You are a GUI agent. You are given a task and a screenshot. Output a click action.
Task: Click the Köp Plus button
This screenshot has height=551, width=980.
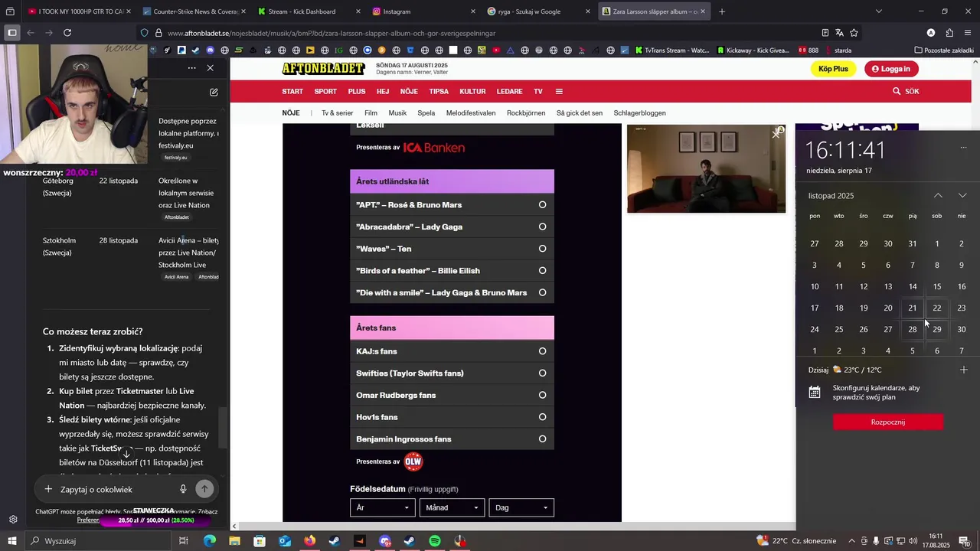coord(833,69)
